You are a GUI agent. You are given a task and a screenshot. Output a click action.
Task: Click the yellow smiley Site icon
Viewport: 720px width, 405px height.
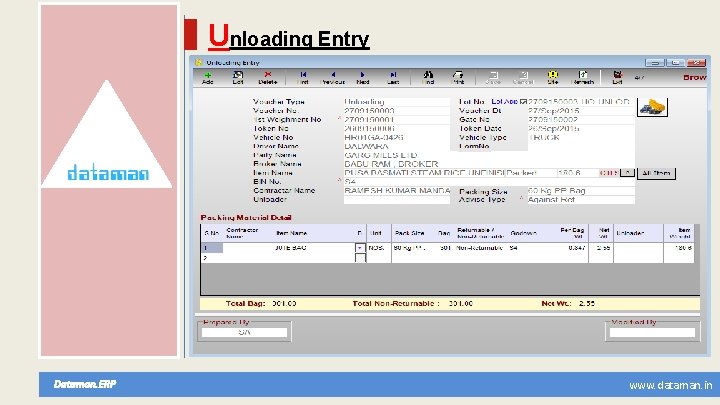pos(553,78)
